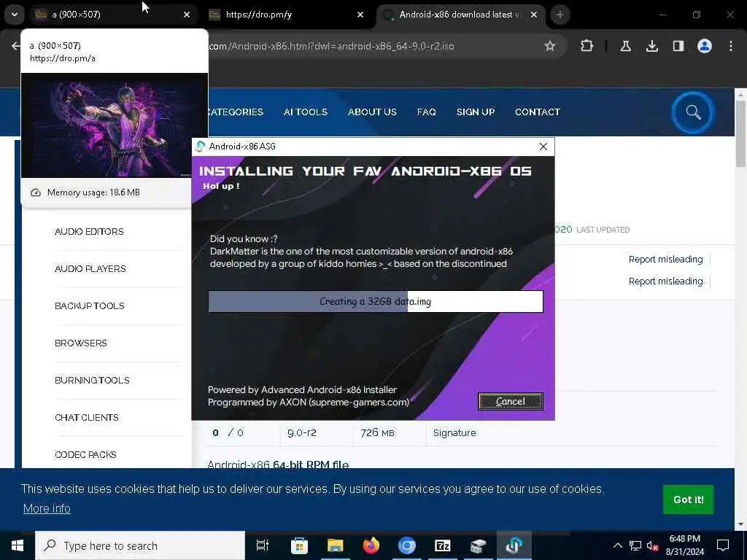Image resolution: width=747 pixels, height=560 pixels.
Task: Cancel the Android-x86 installation
Action: pyautogui.click(x=510, y=402)
